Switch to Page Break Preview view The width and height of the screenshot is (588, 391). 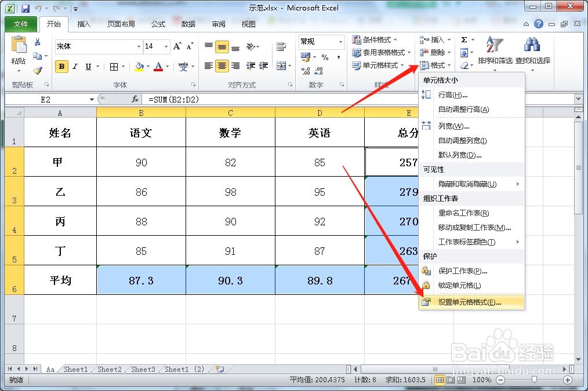(462, 380)
